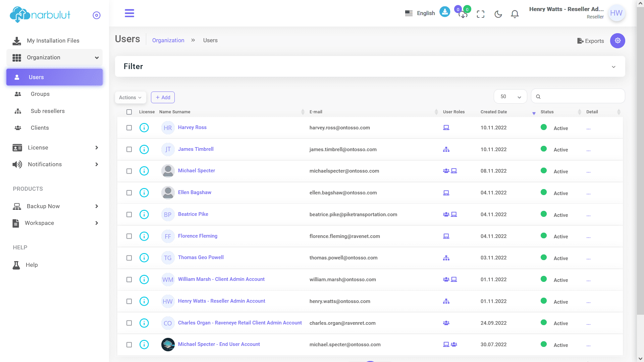
Task: Toggle fullscreen mode
Action: (x=481, y=14)
